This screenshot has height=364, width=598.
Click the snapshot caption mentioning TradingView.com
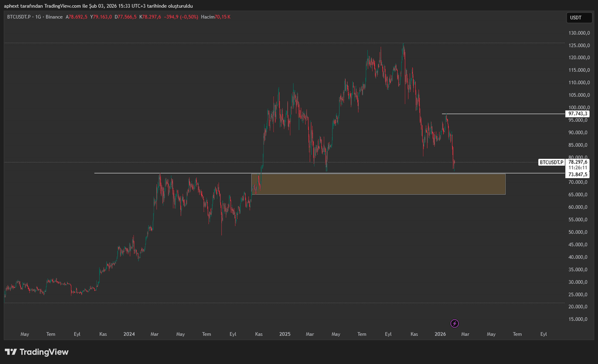point(99,5)
